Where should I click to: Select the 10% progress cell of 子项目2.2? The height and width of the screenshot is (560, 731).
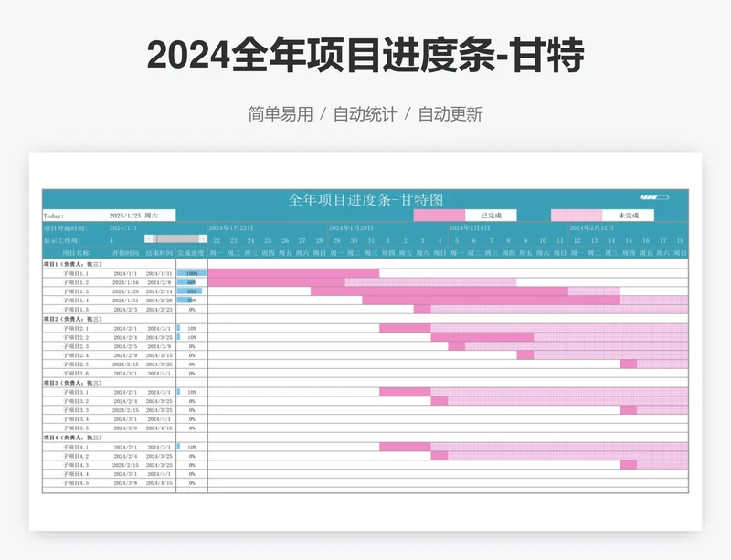click(x=192, y=337)
